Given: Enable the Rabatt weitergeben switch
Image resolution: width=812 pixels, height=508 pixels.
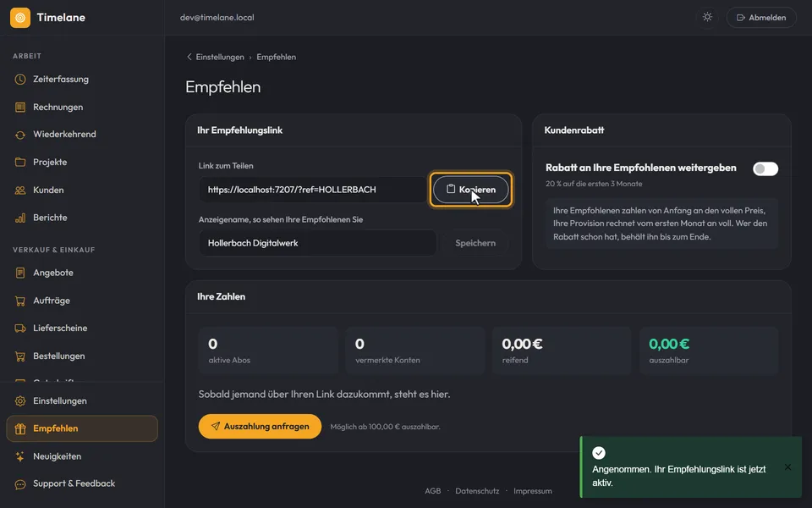Looking at the screenshot, I should pos(765,168).
